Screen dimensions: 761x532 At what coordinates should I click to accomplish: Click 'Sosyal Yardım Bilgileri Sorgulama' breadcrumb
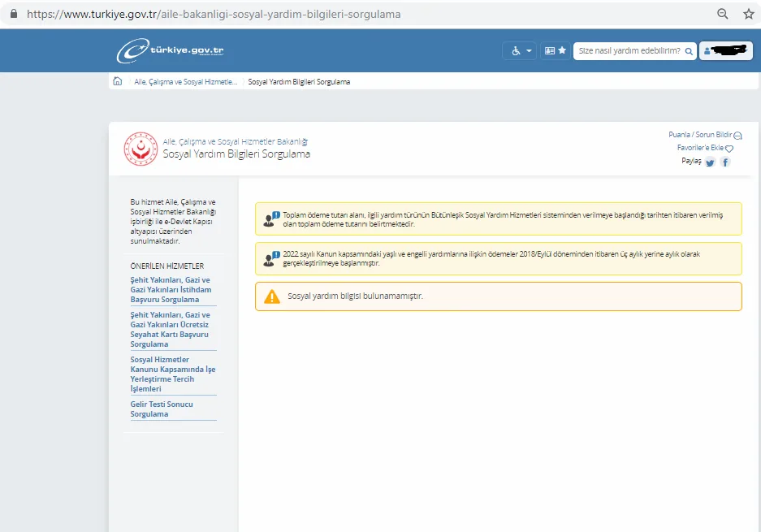point(299,82)
